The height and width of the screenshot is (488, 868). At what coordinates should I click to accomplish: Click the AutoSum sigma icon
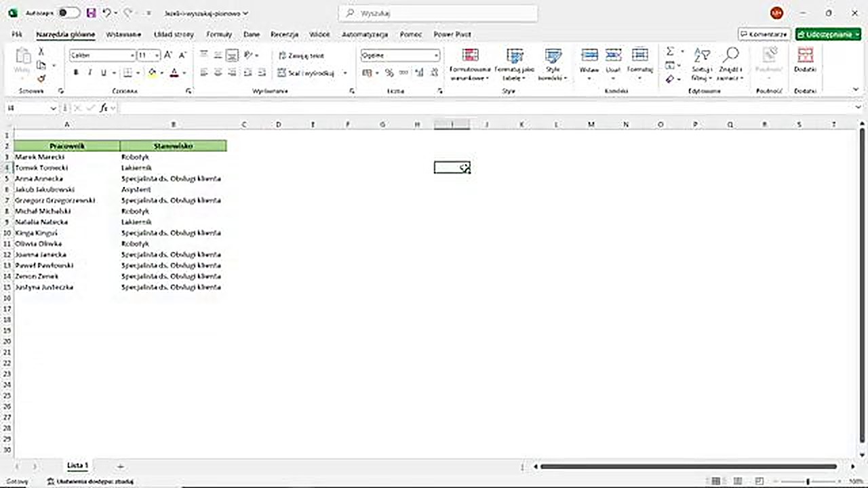tap(669, 52)
